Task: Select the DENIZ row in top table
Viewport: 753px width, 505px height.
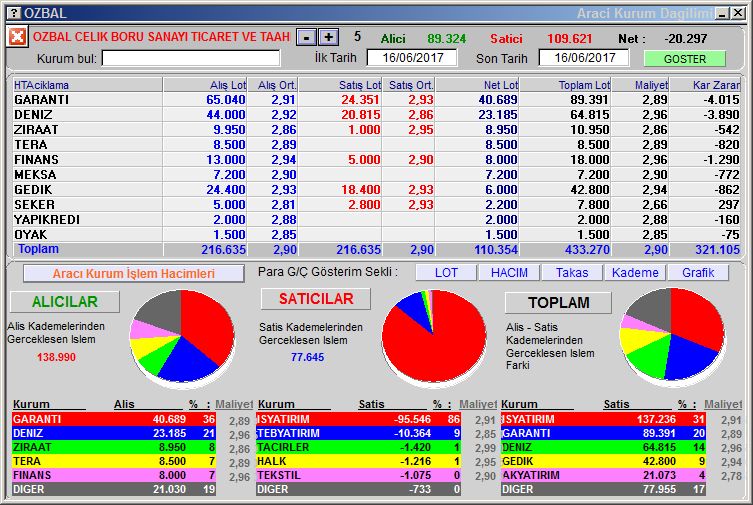Action: click(x=376, y=115)
